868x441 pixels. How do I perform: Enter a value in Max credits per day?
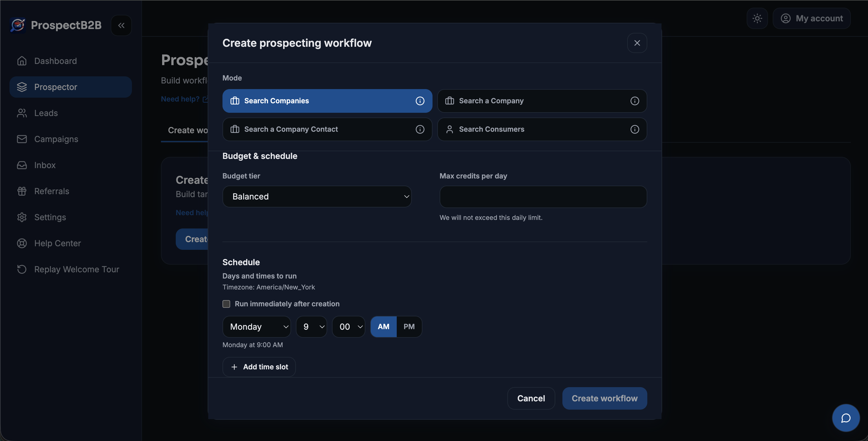pyautogui.click(x=542, y=197)
